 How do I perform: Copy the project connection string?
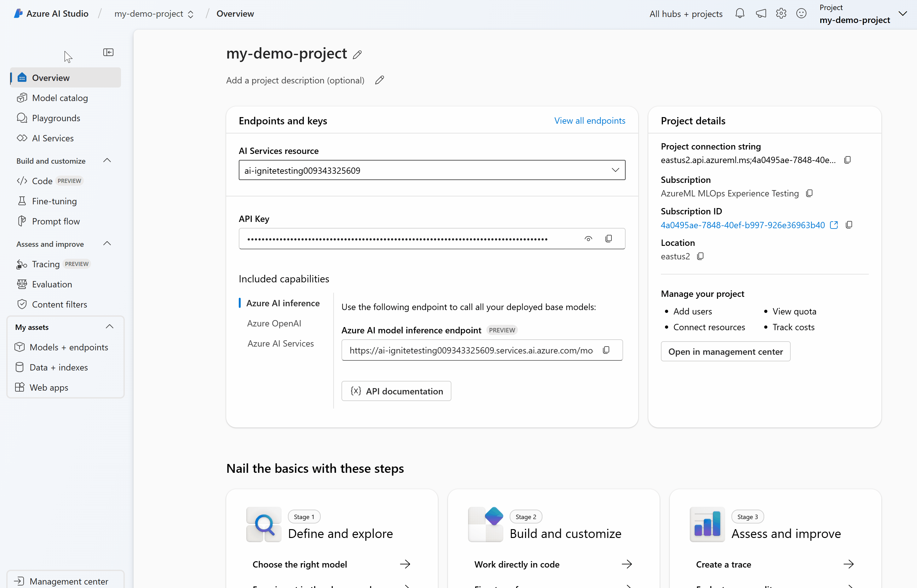tap(847, 160)
